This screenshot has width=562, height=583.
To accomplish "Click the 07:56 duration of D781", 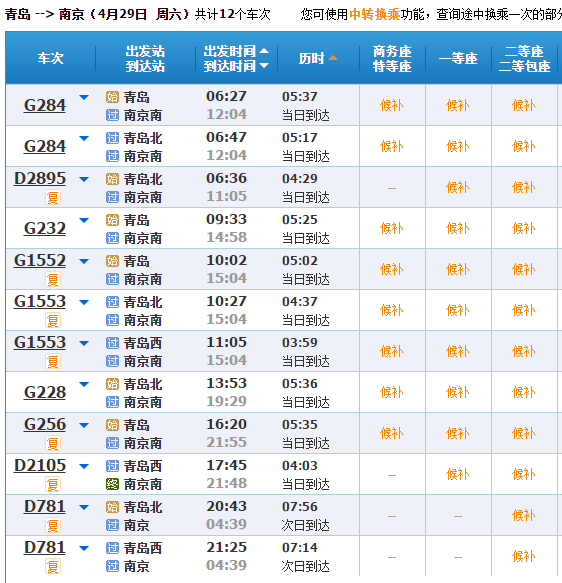I will (x=300, y=506).
